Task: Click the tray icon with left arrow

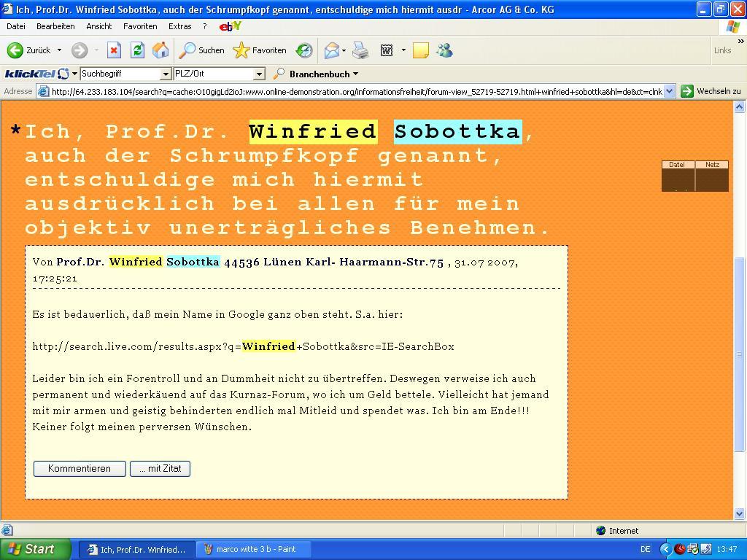Action: [x=665, y=549]
